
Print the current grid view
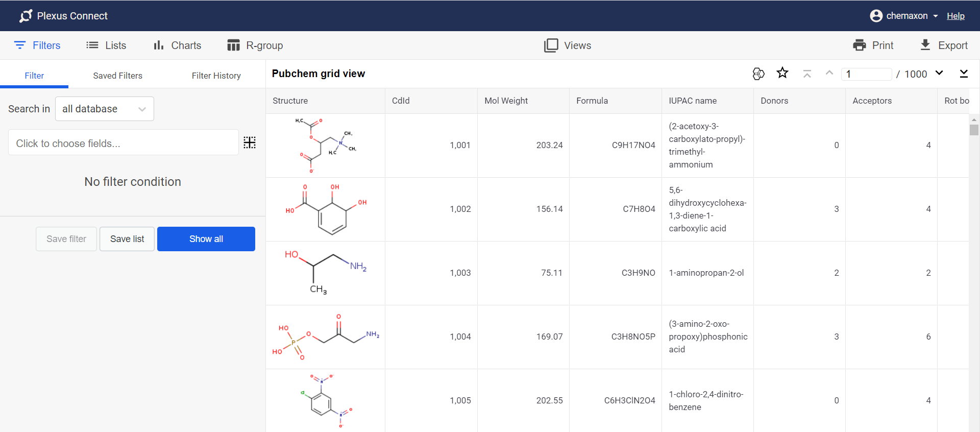click(873, 45)
